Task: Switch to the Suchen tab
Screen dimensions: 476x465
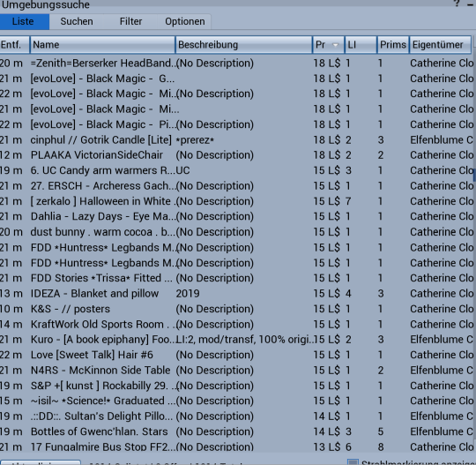Action: pos(77,21)
